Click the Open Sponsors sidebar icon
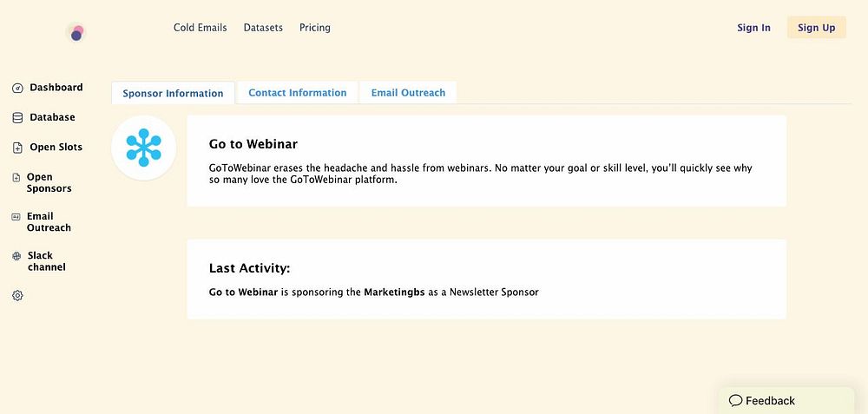Viewport: 868px width, 414px height. point(16,177)
